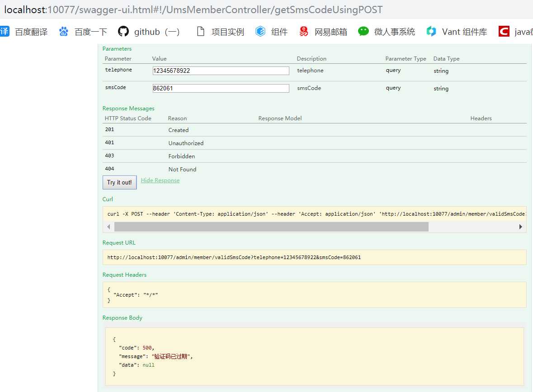This screenshot has width=533, height=392.
Task: Click the Created reason cell
Action: pyautogui.click(x=179, y=130)
